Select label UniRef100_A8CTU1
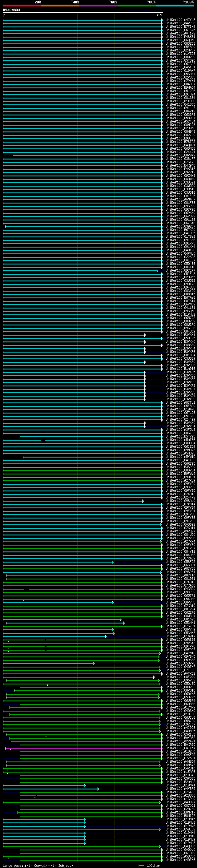Screen dimensions: 197x868 (180, 403)
